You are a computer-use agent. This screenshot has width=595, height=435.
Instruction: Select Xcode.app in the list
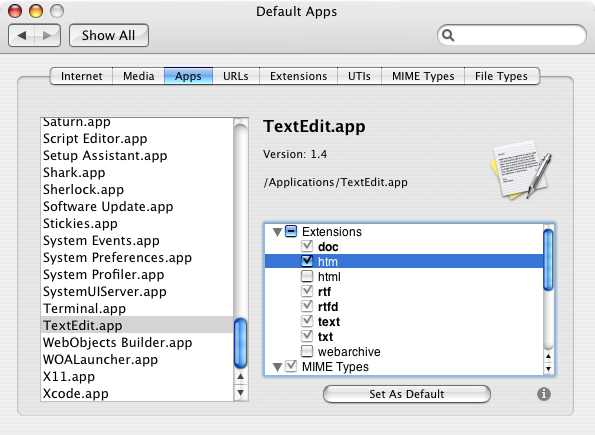coord(137,393)
